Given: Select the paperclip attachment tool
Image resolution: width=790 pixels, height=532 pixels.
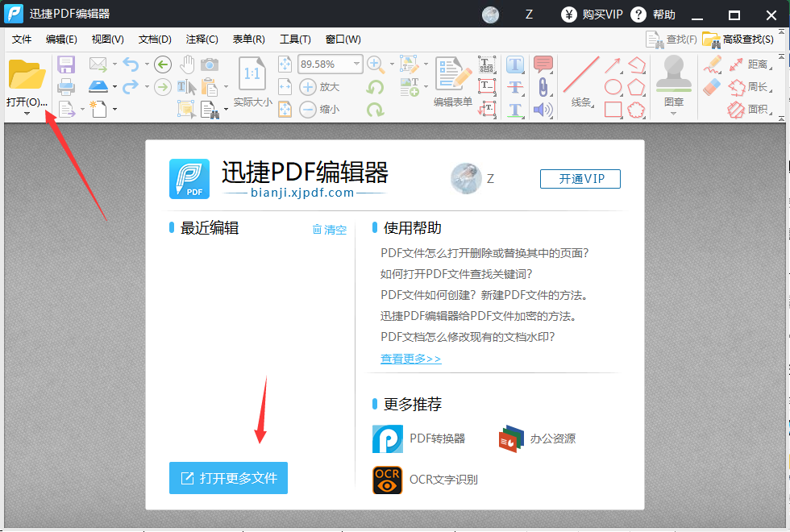Looking at the screenshot, I should [x=543, y=87].
